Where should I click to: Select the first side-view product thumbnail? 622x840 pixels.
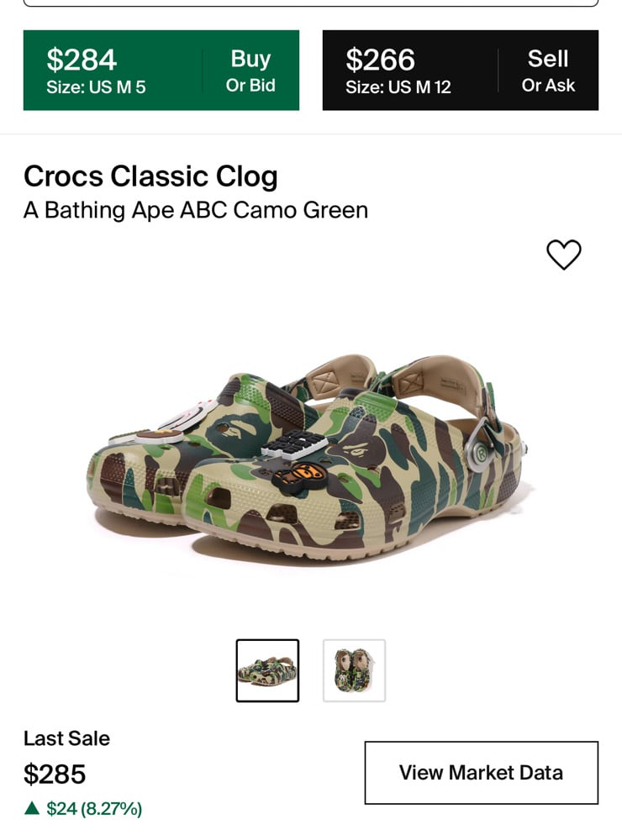(267, 670)
